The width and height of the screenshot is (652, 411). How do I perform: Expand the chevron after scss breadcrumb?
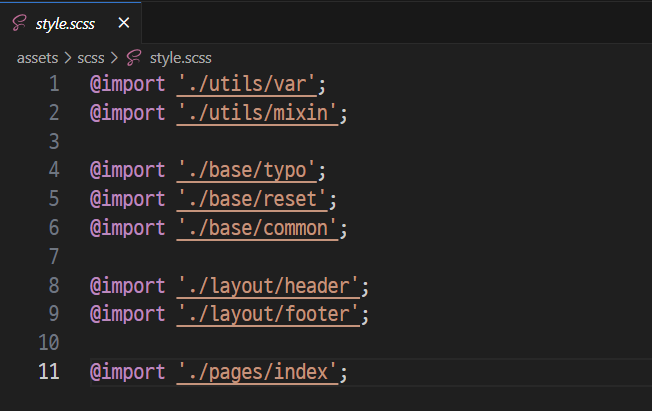(x=114, y=58)
